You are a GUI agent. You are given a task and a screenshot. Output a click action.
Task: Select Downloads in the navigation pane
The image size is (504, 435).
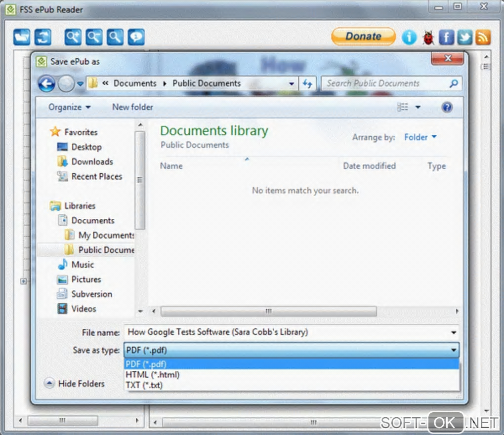pos(92,161)
